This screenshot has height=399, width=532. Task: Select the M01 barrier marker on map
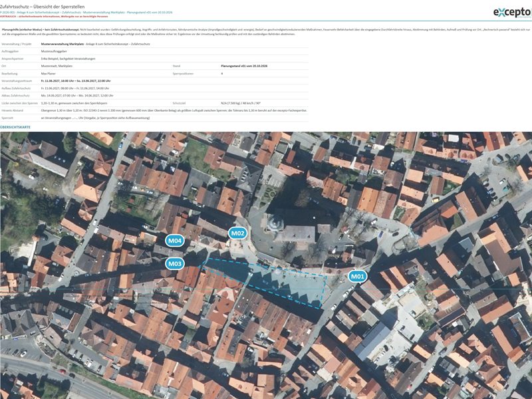click(357, 277)
